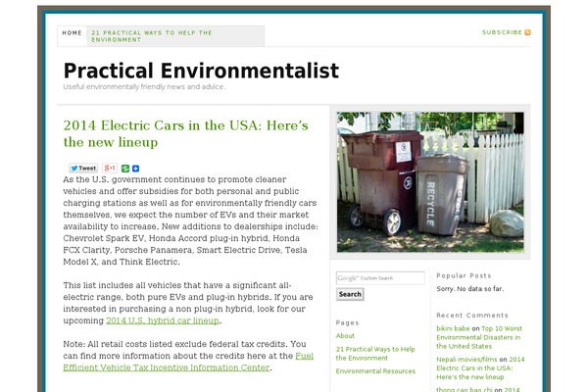
Task: Follow the 2014 U.S. hybrid car lineup link
Action: (x=163, y=320)
